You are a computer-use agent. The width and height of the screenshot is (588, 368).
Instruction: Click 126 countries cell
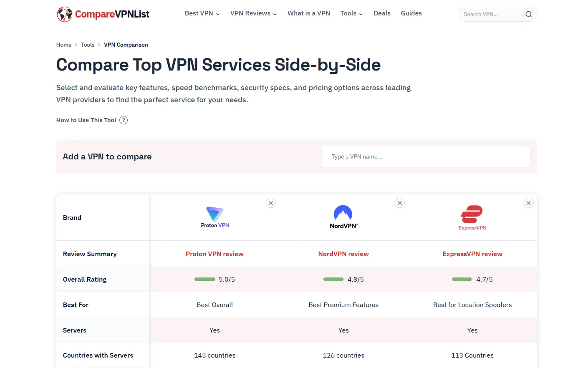click(x=343, y=355)
